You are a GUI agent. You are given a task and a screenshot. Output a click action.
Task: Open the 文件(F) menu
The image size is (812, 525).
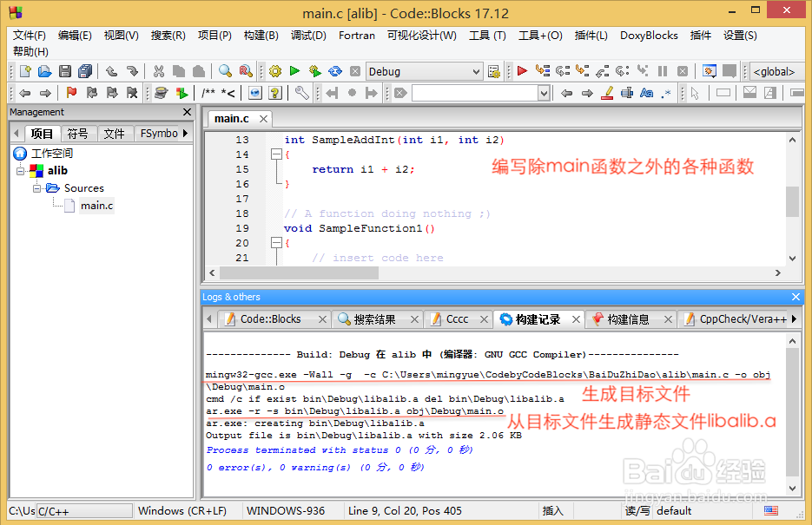pyautogui.click(x=30, y=36)
